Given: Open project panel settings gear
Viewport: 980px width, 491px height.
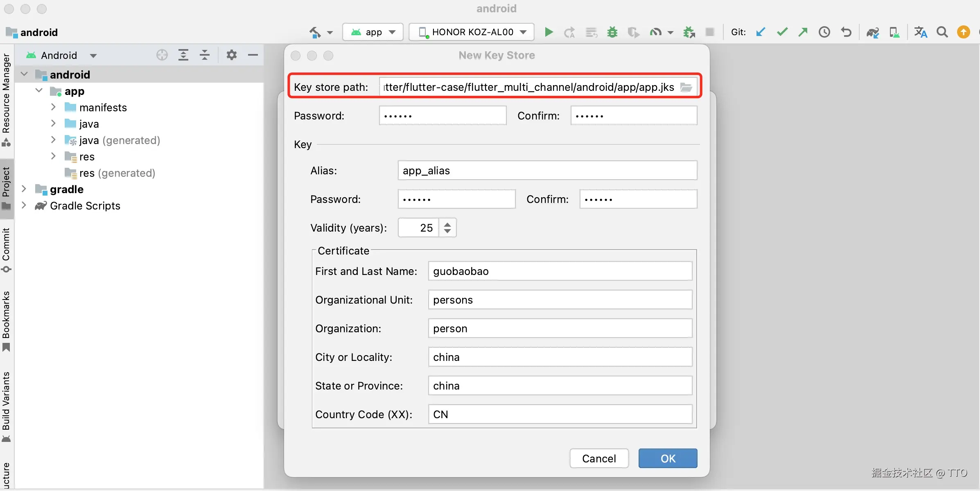Looking at the screenshot, I should pos(231,55).
